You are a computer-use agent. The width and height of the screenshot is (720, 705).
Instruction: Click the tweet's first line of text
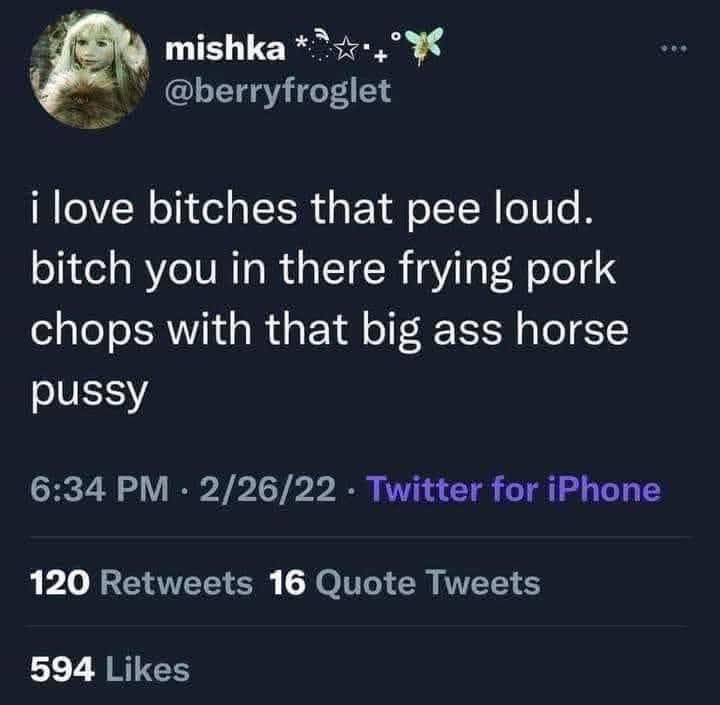312,209
